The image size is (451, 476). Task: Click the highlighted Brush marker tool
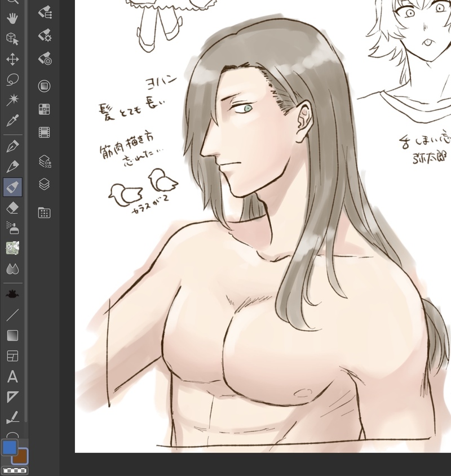point(12,188)
